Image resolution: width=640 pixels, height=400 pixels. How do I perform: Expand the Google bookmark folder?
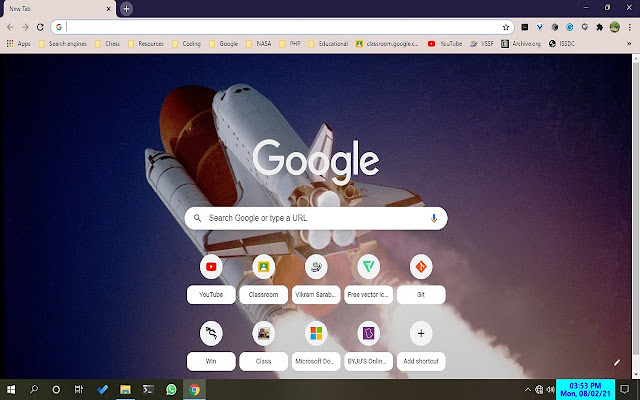pyautogui.click(x=223, y=44)
